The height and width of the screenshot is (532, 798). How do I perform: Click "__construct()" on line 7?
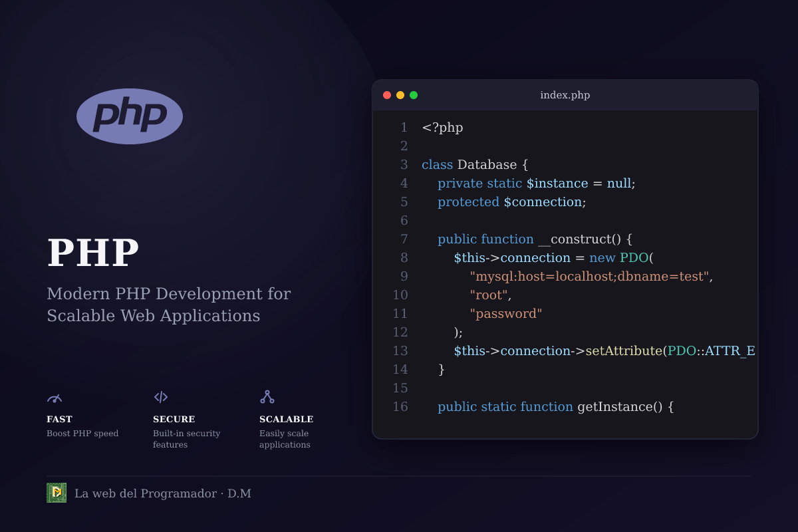tap(579, 239)
